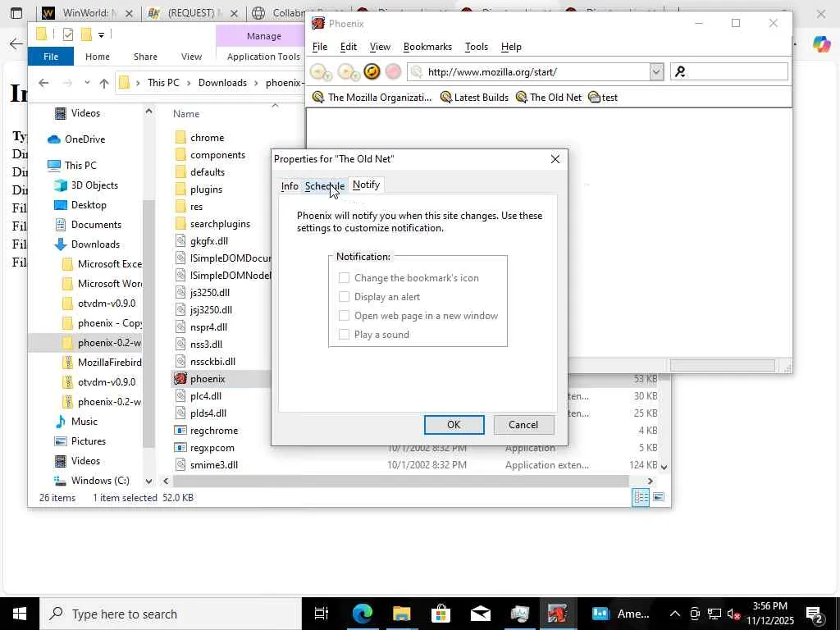Click Explorer horizontal scrollbar

[400, 481]
